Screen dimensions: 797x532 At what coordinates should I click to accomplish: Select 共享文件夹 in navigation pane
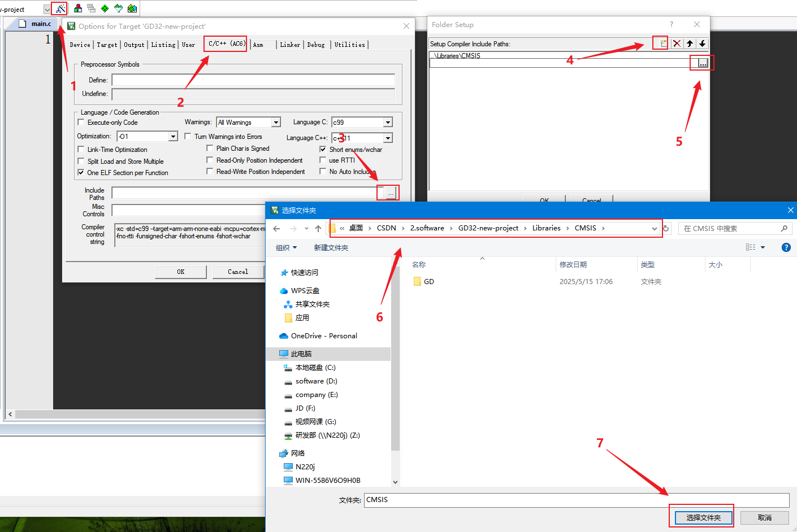pos(312,304)
